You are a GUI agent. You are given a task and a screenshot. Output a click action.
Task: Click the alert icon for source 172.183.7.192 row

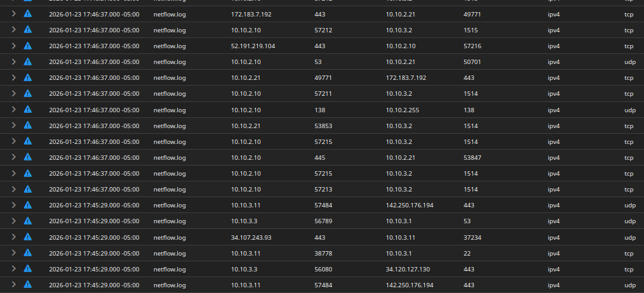(x=27, y=13)
